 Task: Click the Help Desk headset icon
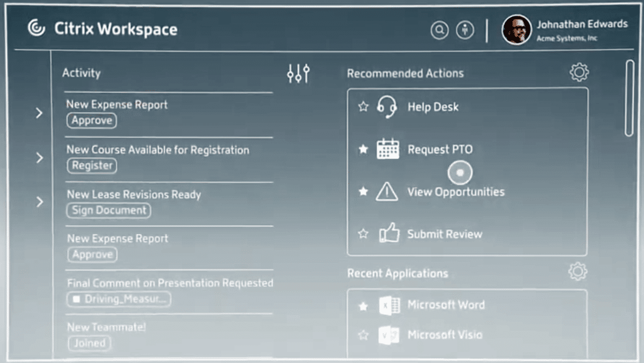click(387, 107)
